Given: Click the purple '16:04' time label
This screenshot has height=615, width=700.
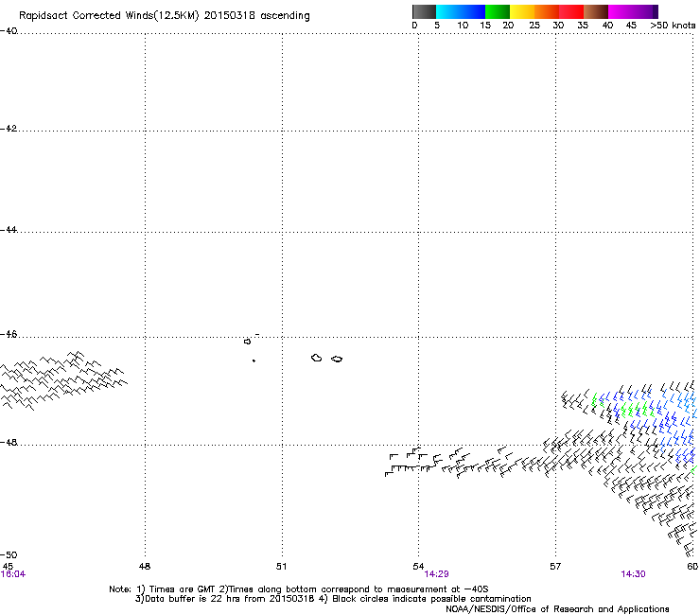Looking at the screenshot, I should [13, 574].
